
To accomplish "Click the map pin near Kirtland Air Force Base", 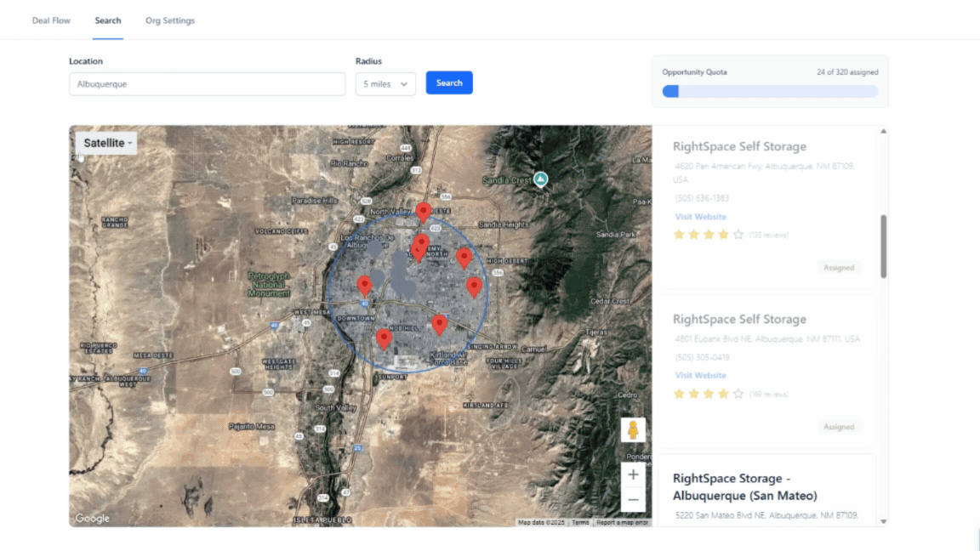I will tap(439, 324).
